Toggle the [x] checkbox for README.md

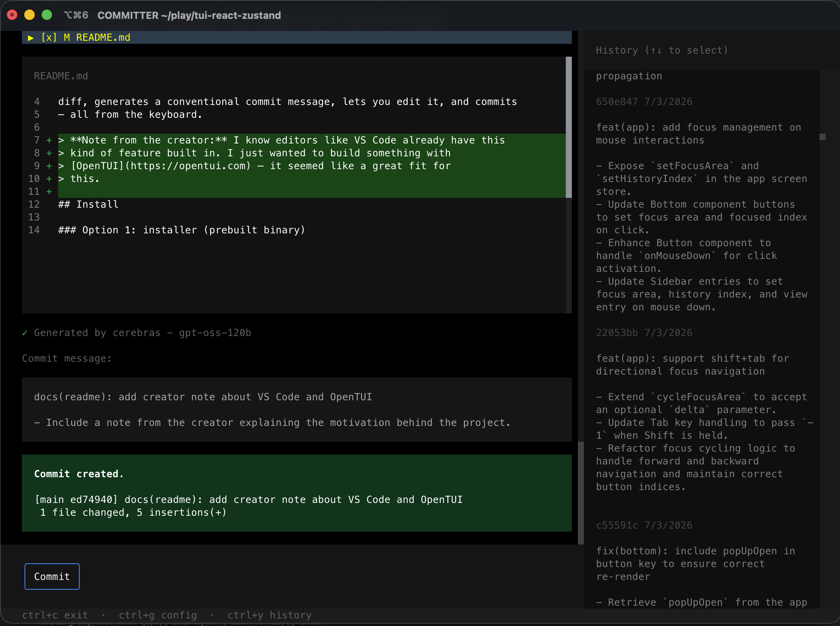pos(49,37)
